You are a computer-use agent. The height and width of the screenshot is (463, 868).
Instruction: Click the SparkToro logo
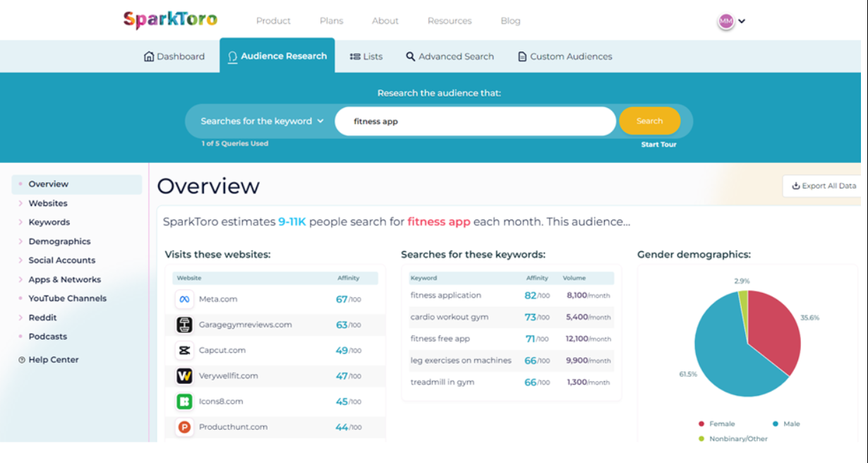pos(170,20)
